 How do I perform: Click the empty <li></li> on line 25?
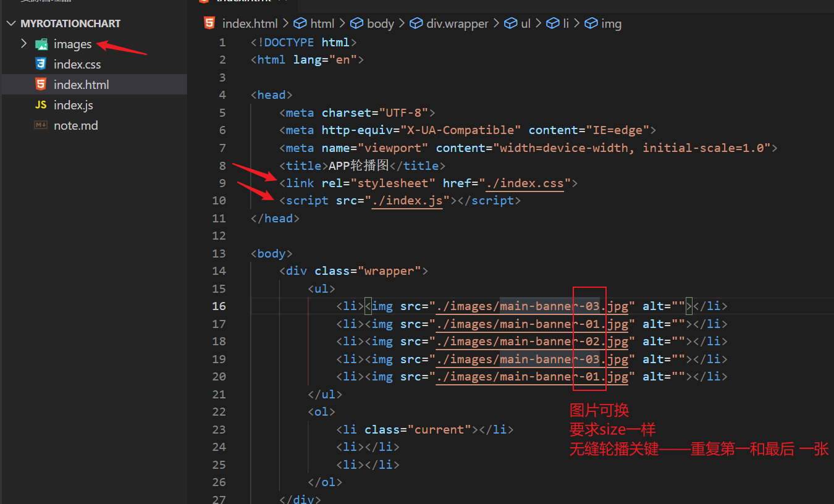(x=368, y=464)
